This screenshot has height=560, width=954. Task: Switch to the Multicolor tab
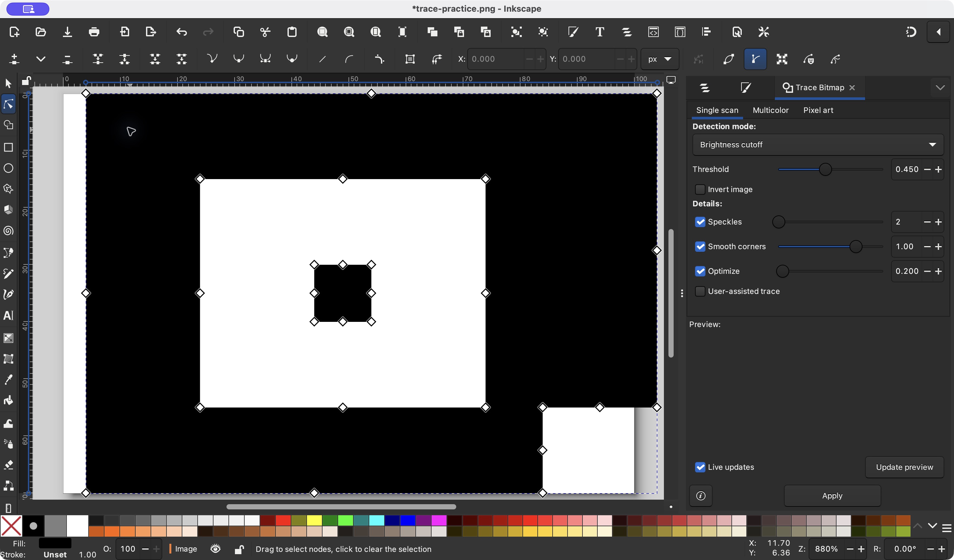click(770, 110)
